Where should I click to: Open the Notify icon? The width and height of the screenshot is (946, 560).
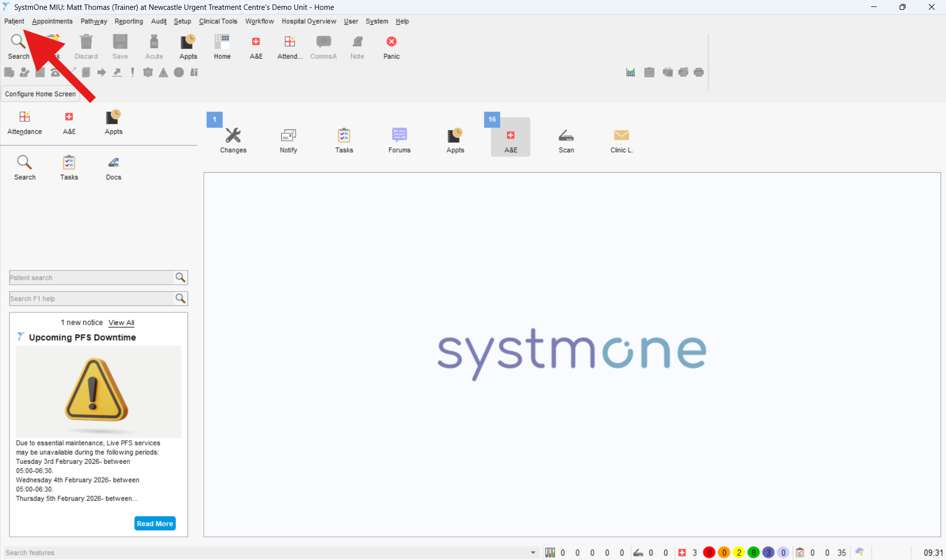288,140
